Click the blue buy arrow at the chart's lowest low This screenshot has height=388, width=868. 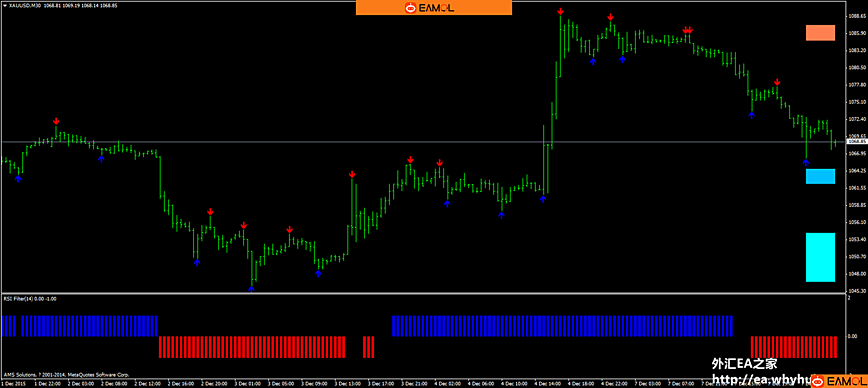(x=252, y=289)
